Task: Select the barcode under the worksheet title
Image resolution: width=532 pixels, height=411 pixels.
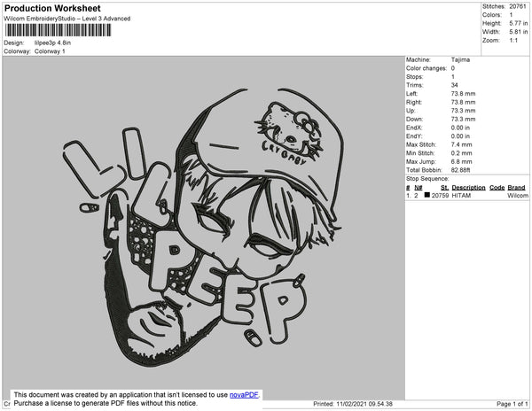Action: [x=58, y=30]
